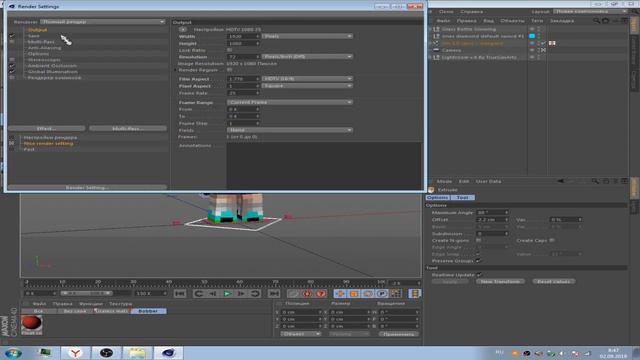Screen dimensions: 640x360
Task: Toggle parameter keyframe recording icon
Action: click(x=381, y=293)
